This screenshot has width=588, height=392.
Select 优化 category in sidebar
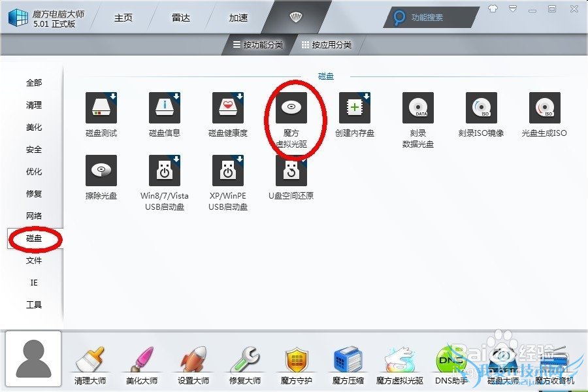tap(34, 171)
